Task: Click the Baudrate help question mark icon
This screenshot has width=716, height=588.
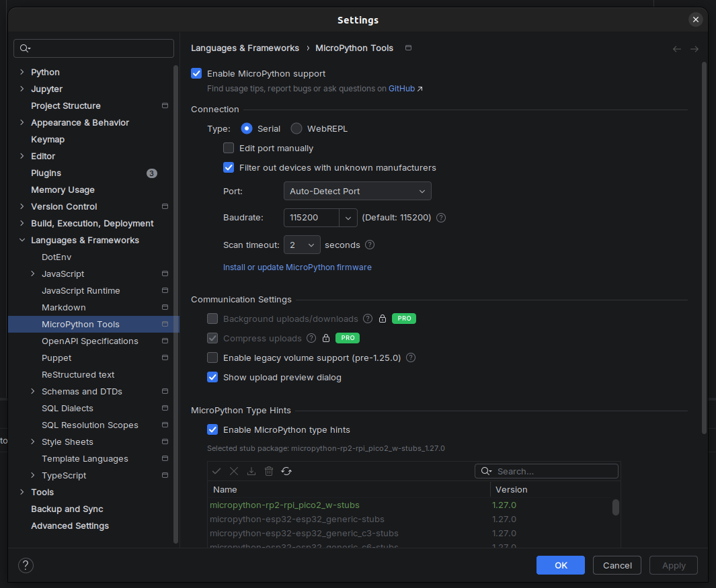Action: pyautogui.click(x=440, y=218)
